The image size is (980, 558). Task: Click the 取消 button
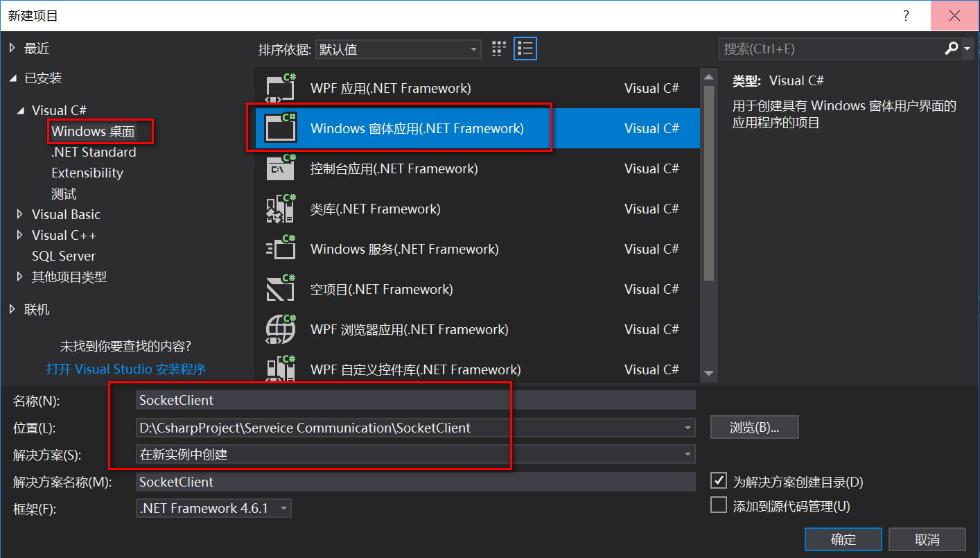pyautogui.click(x=927, y=539)
